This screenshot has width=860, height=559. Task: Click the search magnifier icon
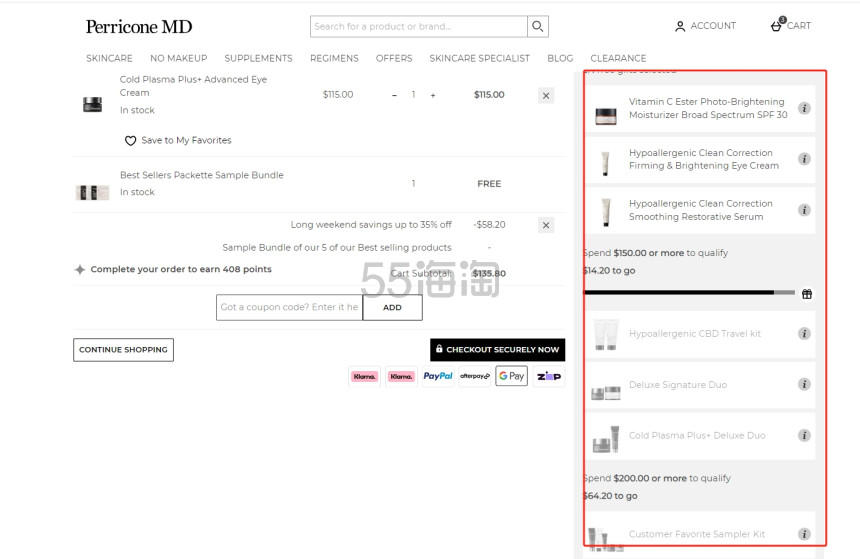pos(538,26)
